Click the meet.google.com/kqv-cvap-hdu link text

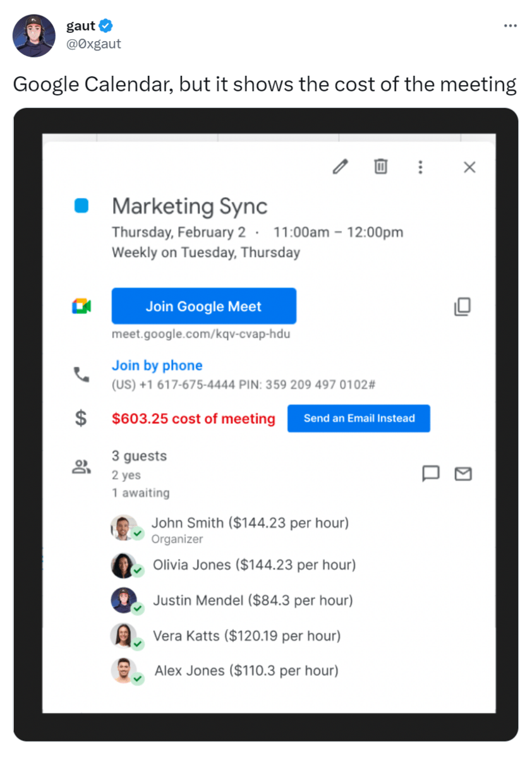click(201, 334)
